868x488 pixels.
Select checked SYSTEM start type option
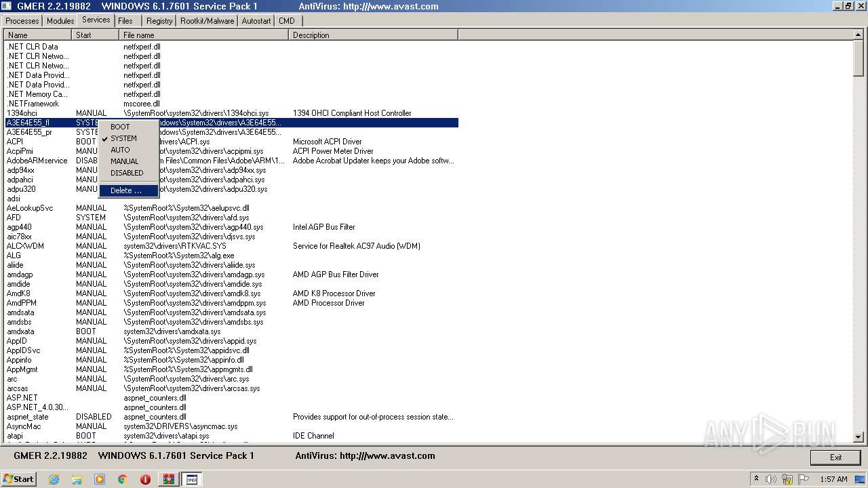[129, 138]
